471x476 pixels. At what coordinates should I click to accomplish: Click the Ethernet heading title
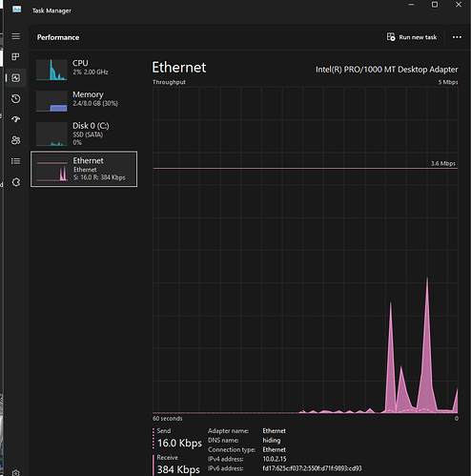[179, 68]
